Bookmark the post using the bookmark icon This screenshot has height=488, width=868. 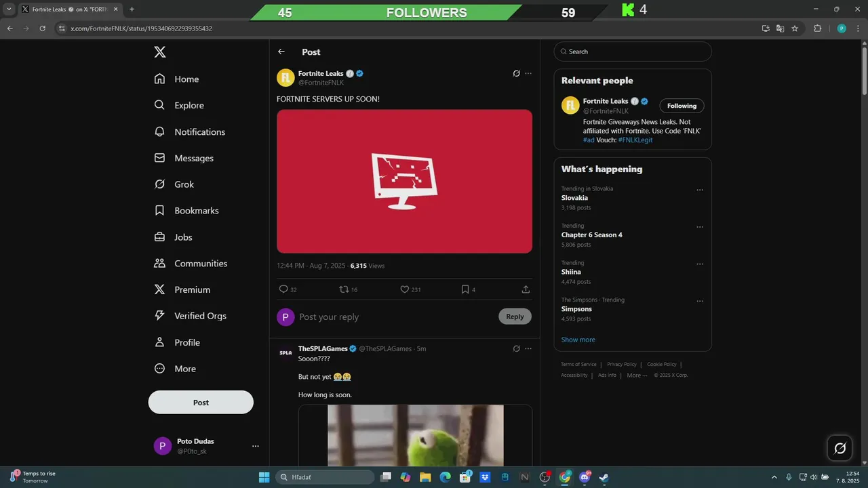(x=465, y=289)
